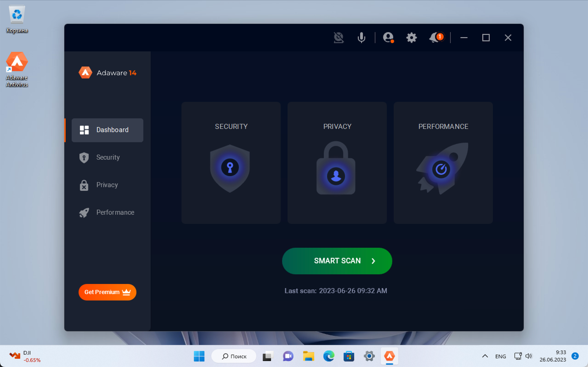Expand the system tray hidden icons chevron
The height and width of the screenshot is (367, 588).
point(485,356)
